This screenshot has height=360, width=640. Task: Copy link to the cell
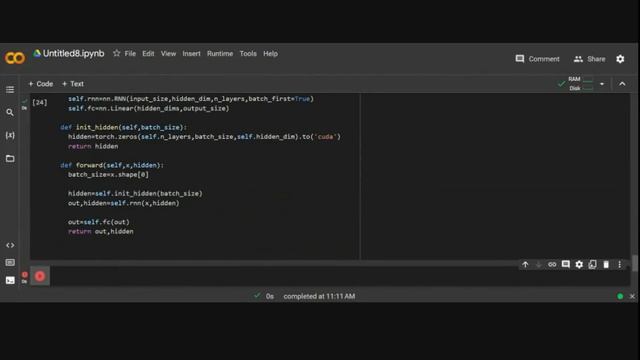[x=552, y=264]
